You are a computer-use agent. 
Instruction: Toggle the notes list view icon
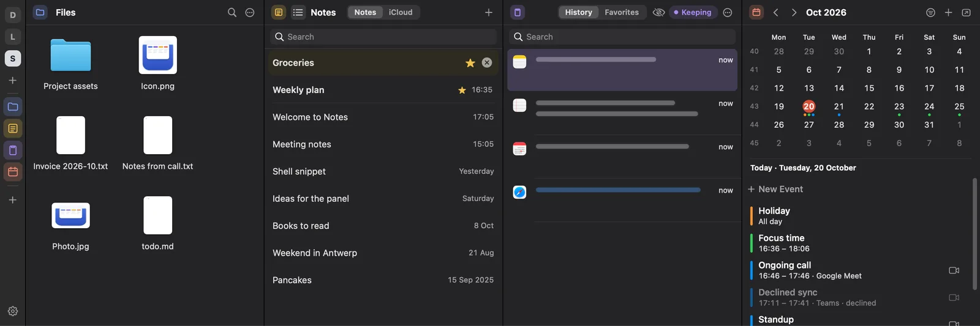pyautogui.click(x=298, y=12)
